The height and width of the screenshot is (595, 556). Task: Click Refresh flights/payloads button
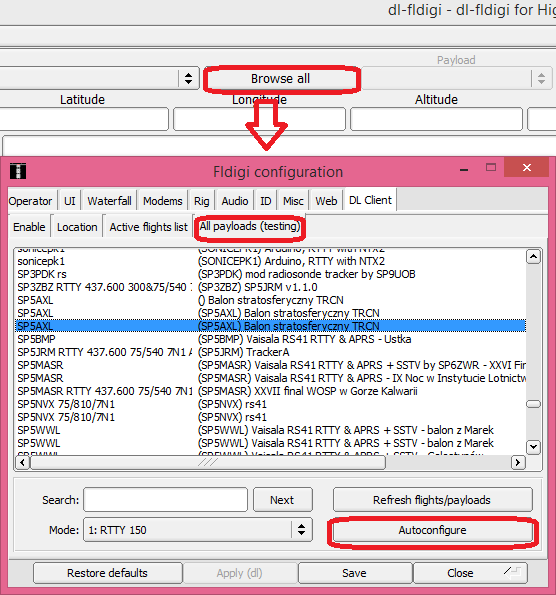433,500
